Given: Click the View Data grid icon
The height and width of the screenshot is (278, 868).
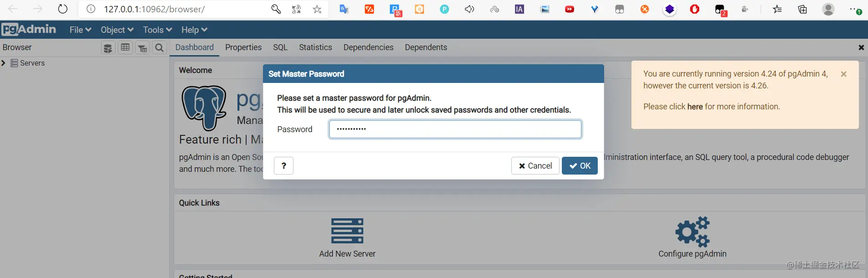Looking at the screenshot, I should [x=125, y=47].
